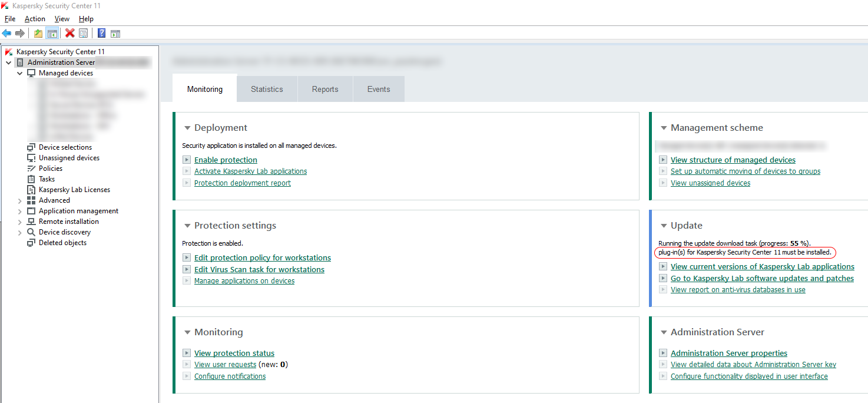
Task: Click the monitor icon beside Managed devices
Action: 31,73
